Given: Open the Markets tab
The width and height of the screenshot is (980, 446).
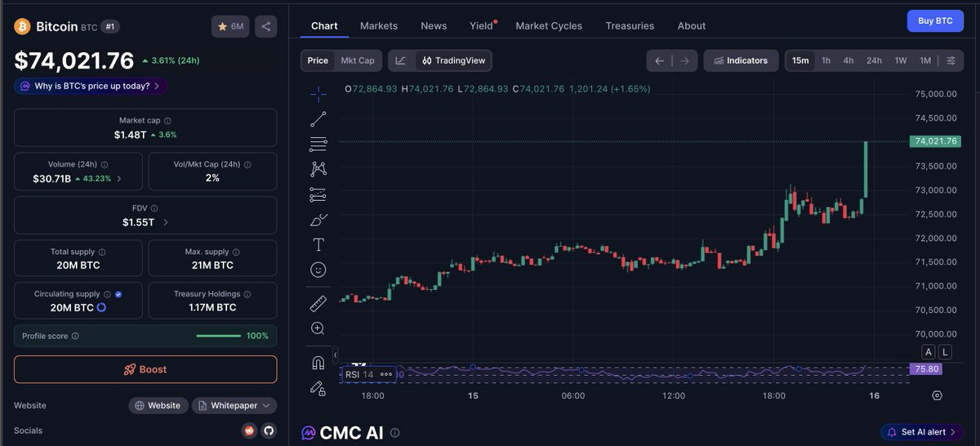Looking at the screenshot, I should point(379,25).
